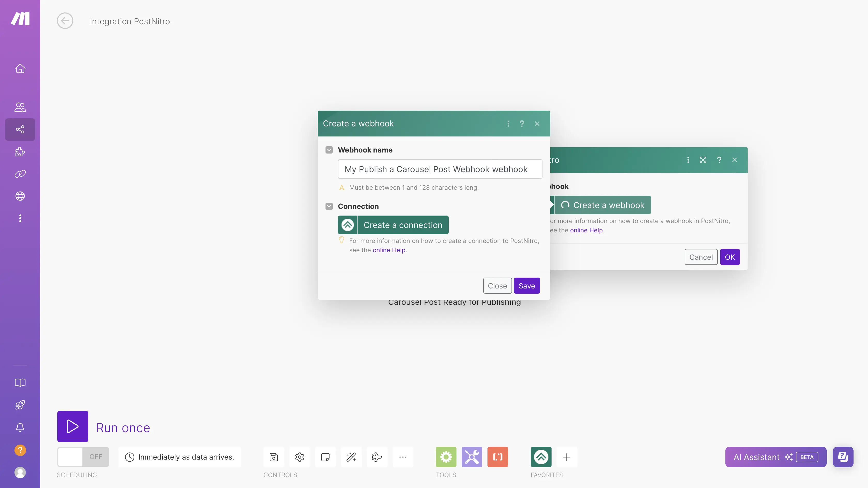Click the Globe icon in sidebar
868x488 pixels.
[x=20, y=196]
